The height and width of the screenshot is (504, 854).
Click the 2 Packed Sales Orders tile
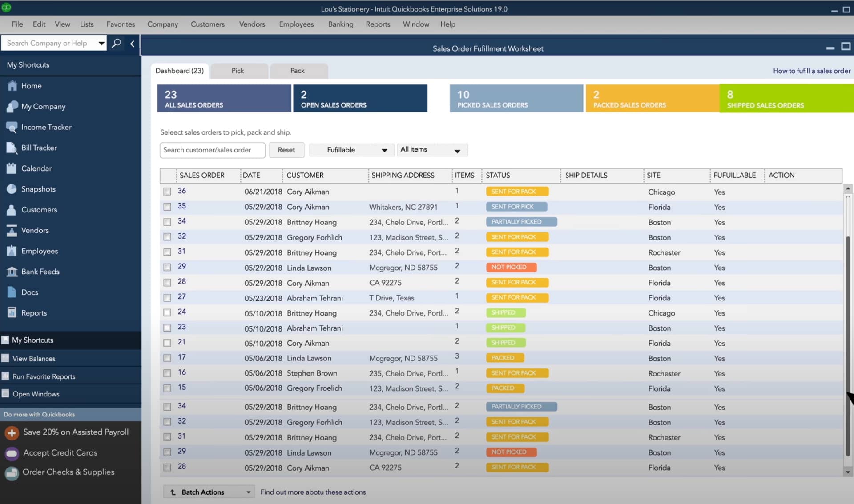(653, 98)
